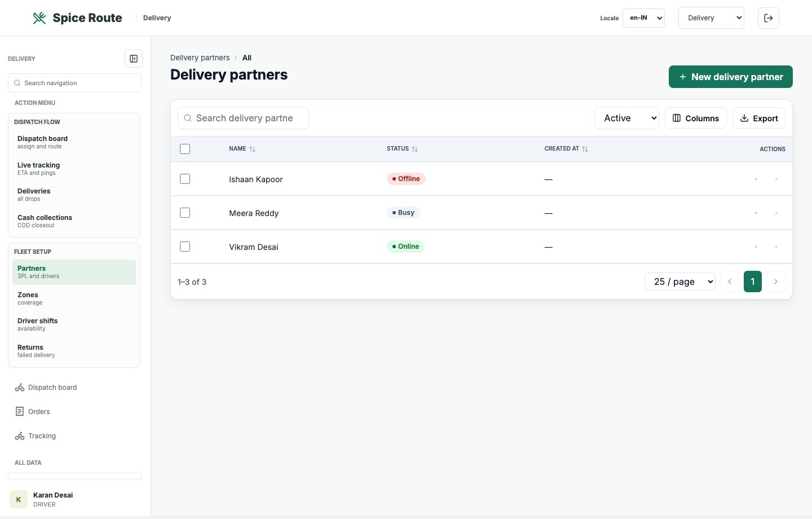This screenshot has width=812, height=519.
Task: Click the Export button
Action: [759, 118]
